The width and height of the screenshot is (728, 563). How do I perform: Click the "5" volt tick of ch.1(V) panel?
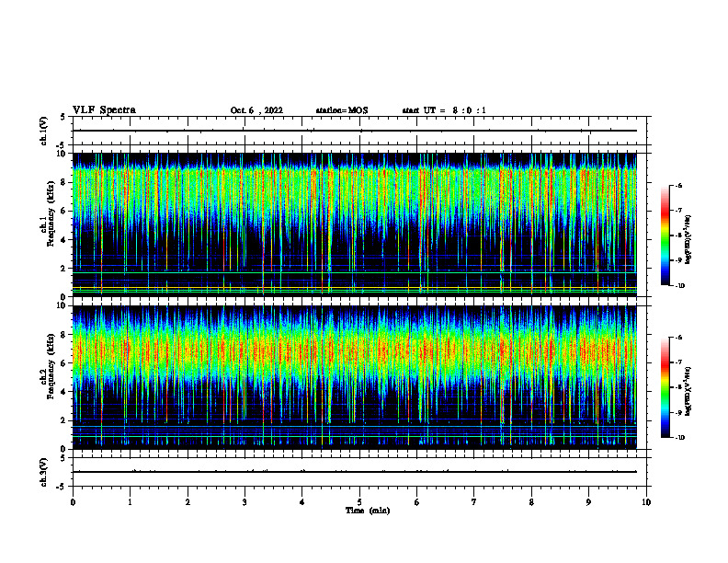63,117
